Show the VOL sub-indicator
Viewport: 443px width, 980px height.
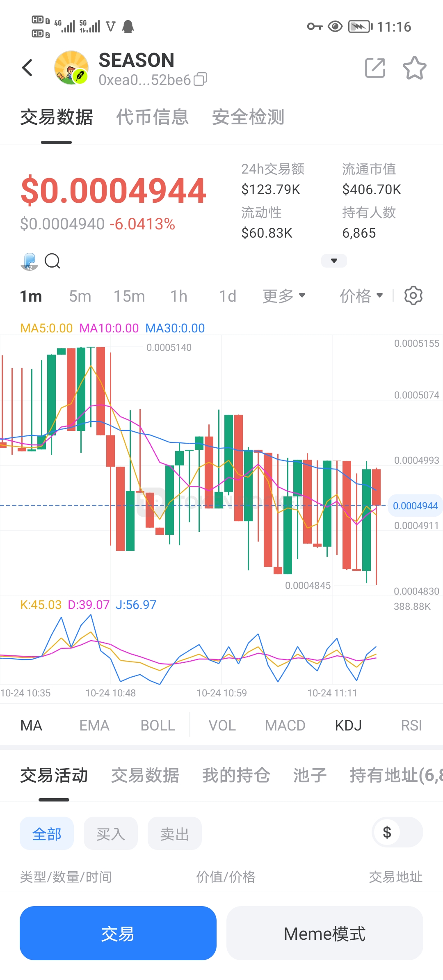pos(222,726)
